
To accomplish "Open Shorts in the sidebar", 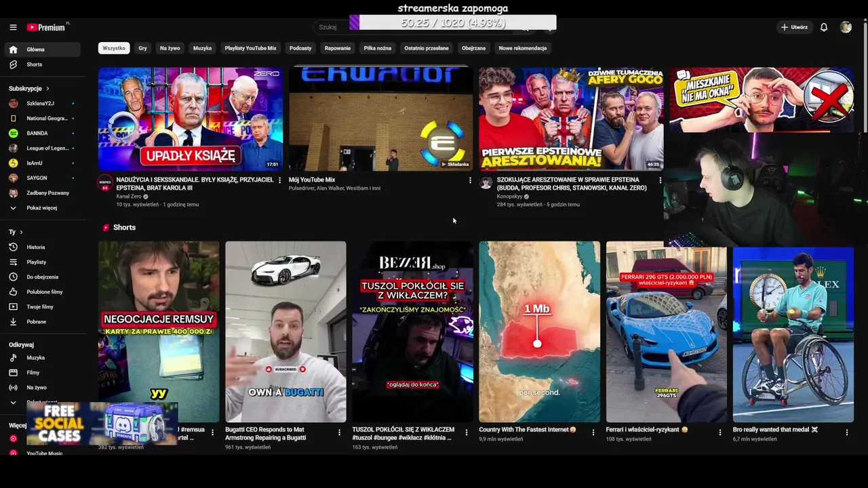I will (x=42, y=64).
